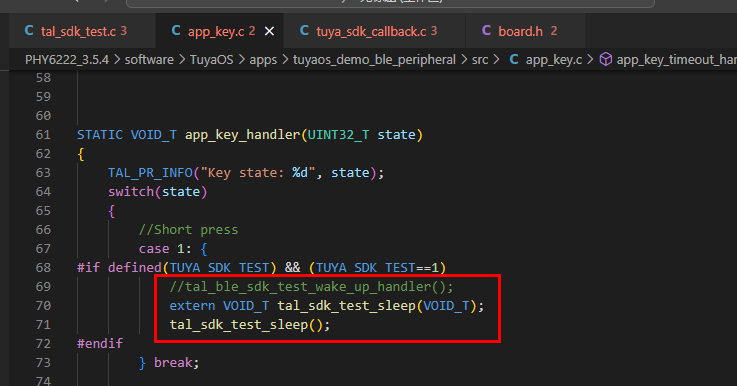Click the app_key_handler function name
737x386 pixels.
click(x=242, y=135)
